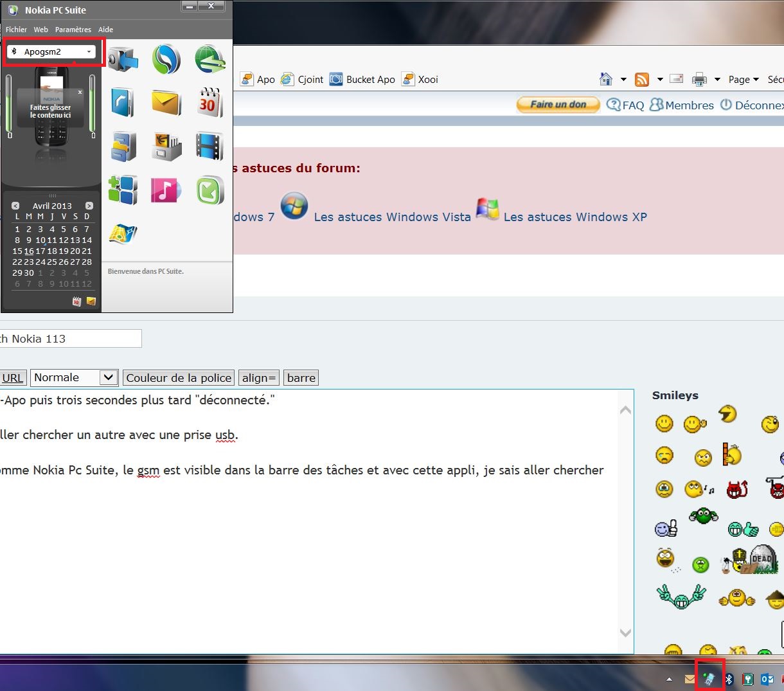This screenshot has width=784, height=691.
Task: Open the Cjoint favorite in the browser bar
Action: click(x=302, y=79)
